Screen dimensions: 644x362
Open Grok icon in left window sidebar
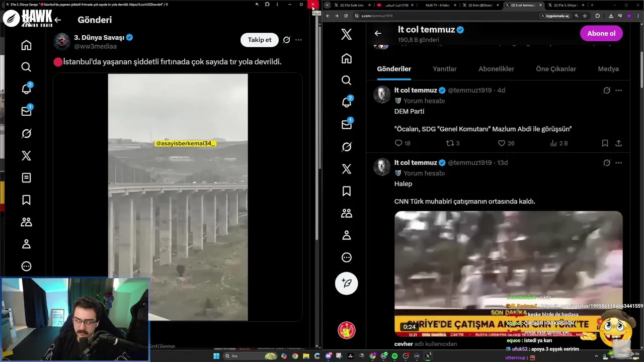(x=26, y=133)
